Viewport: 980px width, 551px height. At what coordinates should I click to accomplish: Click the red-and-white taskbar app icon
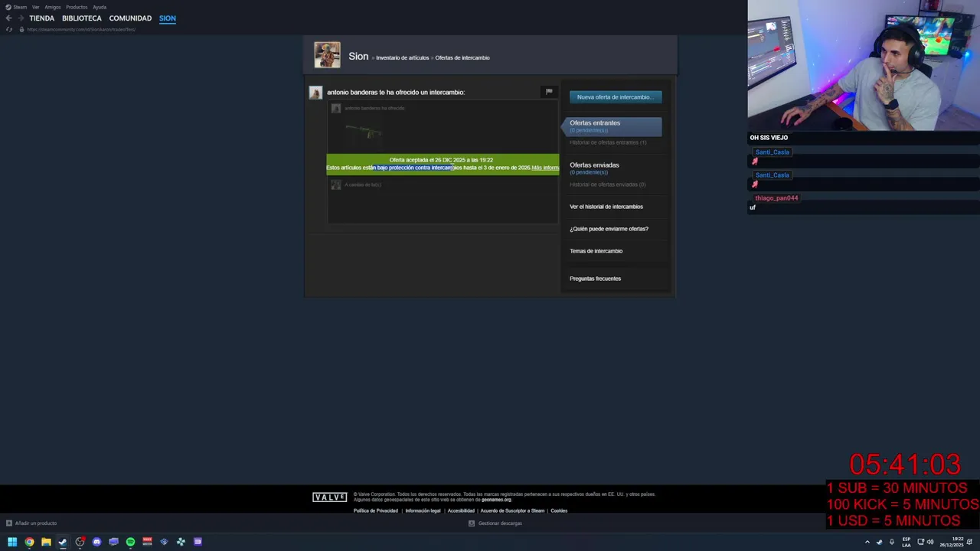(x=147, y=542)
